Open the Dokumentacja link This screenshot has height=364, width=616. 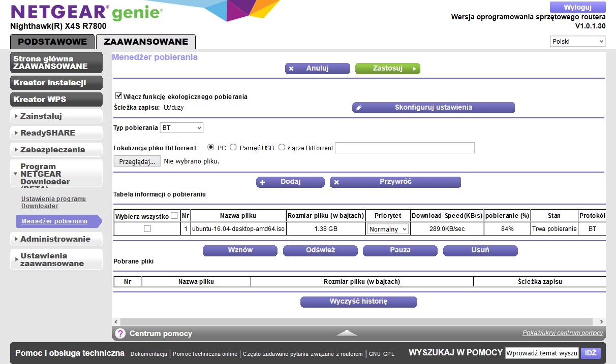click(x=149, y=354)
